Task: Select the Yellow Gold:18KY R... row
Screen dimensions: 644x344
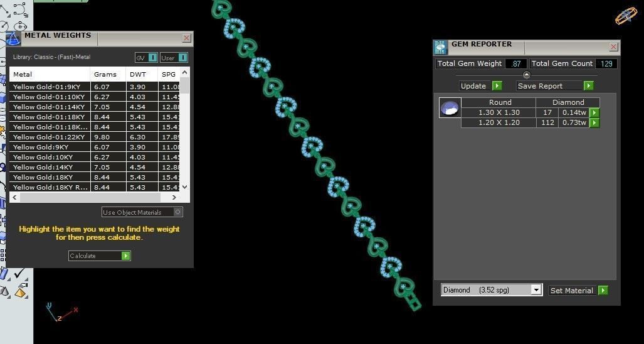Action: tap(95, 187)
